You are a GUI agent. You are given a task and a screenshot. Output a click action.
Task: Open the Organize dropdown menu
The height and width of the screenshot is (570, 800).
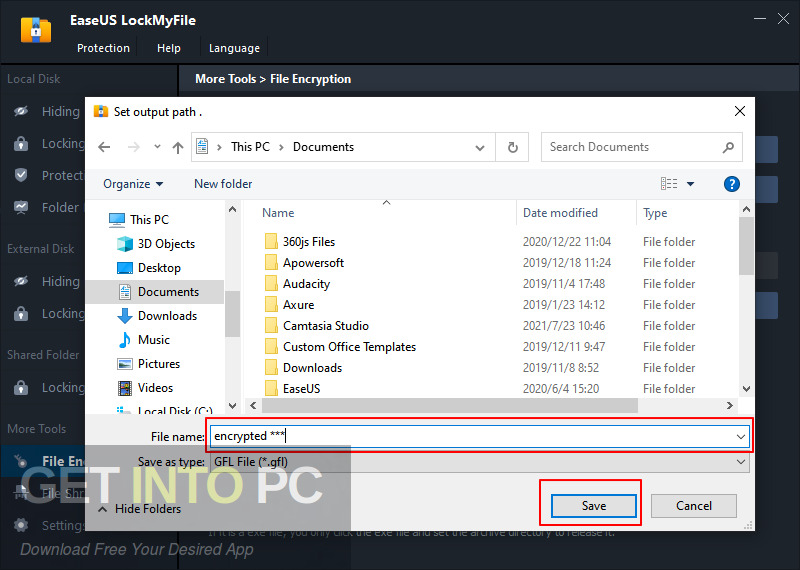point(133,184)
